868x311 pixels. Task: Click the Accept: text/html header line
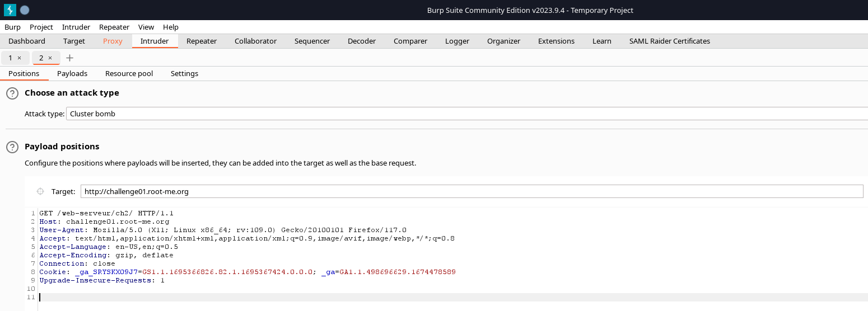click(247, 238)
